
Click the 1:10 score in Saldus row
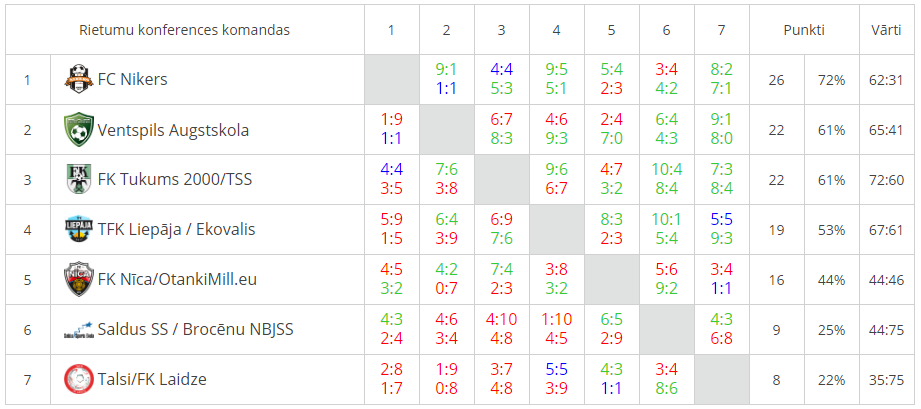click(x=556, y=320)
